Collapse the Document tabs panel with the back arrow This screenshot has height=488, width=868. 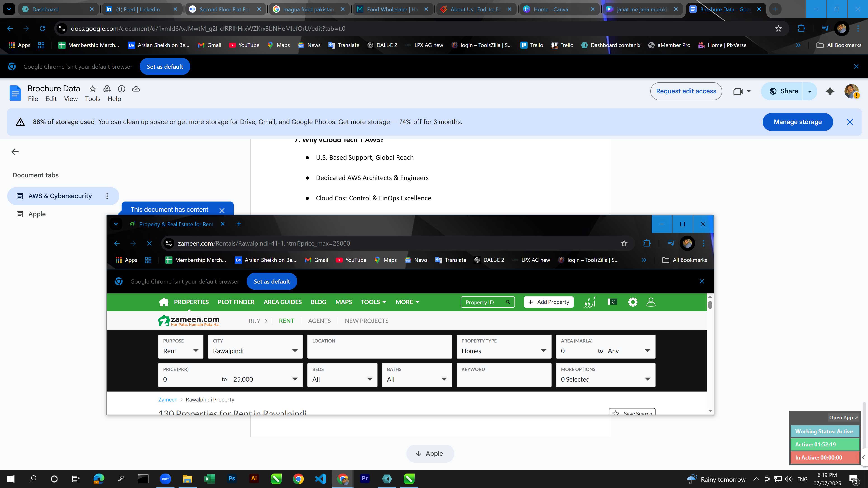coord(15,152)
